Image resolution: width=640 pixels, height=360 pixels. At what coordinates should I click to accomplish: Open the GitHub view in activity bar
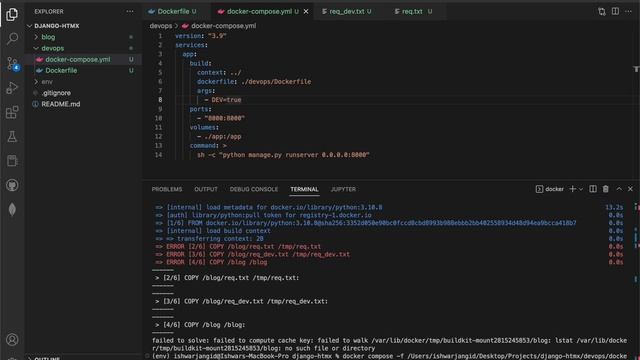(x=12, y=185)
